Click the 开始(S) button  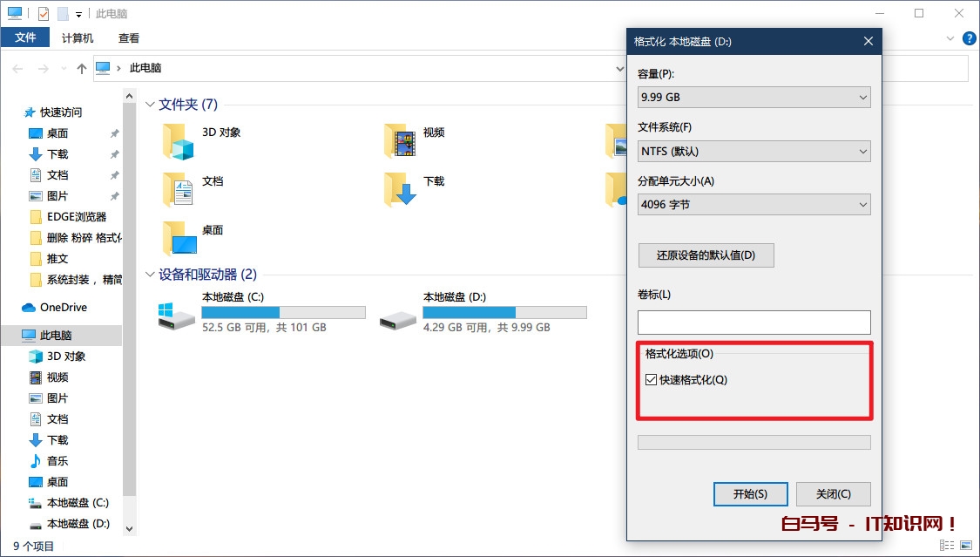click(750, 494)
